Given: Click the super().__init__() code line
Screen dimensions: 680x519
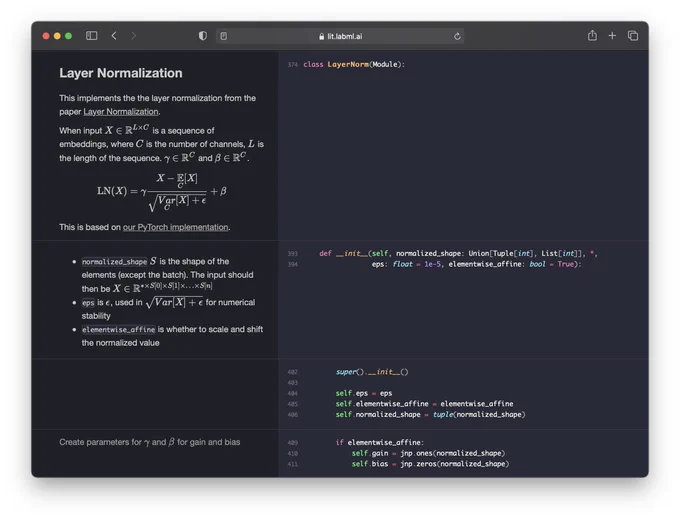Looking at the screenshot, I should coord(372,372).
